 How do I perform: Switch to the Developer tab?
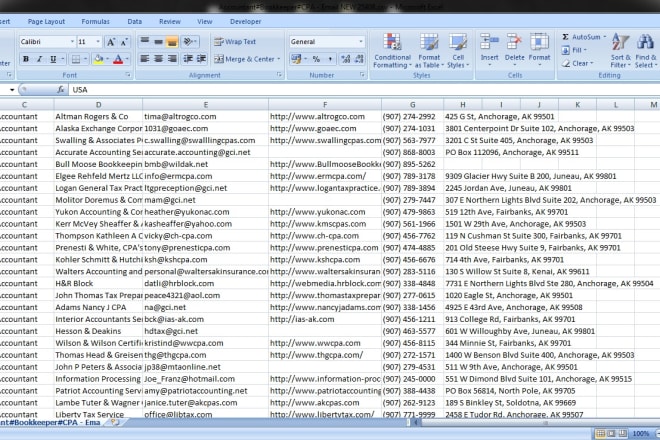245,21
